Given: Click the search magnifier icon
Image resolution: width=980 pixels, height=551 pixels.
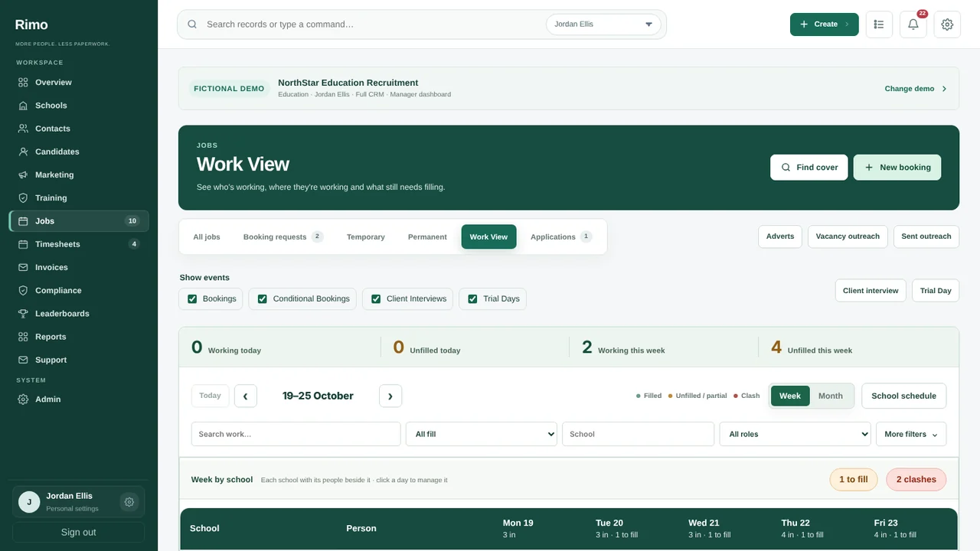Looking at the screenshot, I should click(x=192, y=24).
